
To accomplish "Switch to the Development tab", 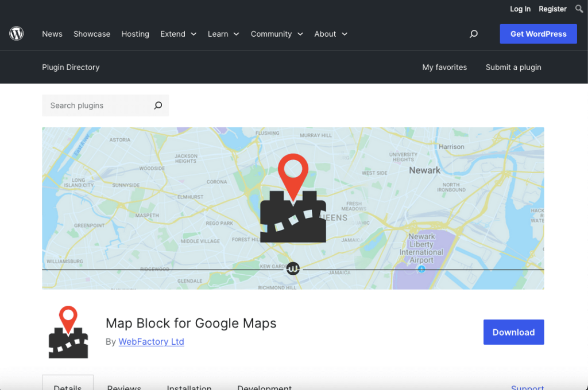I will tap(264, 387).
